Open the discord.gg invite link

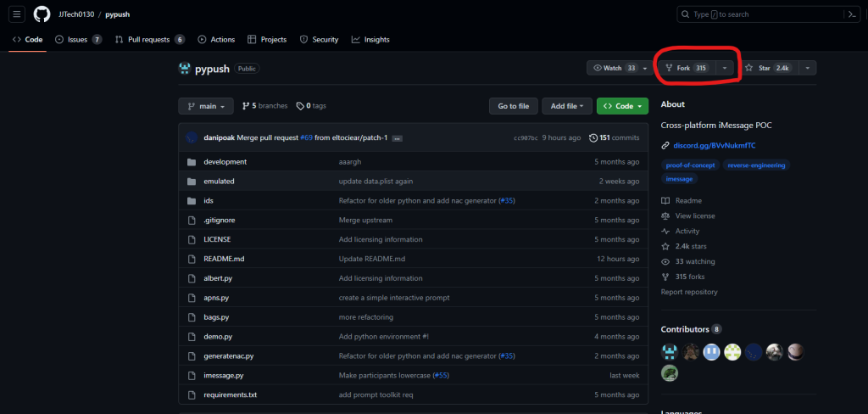[715, 145]
